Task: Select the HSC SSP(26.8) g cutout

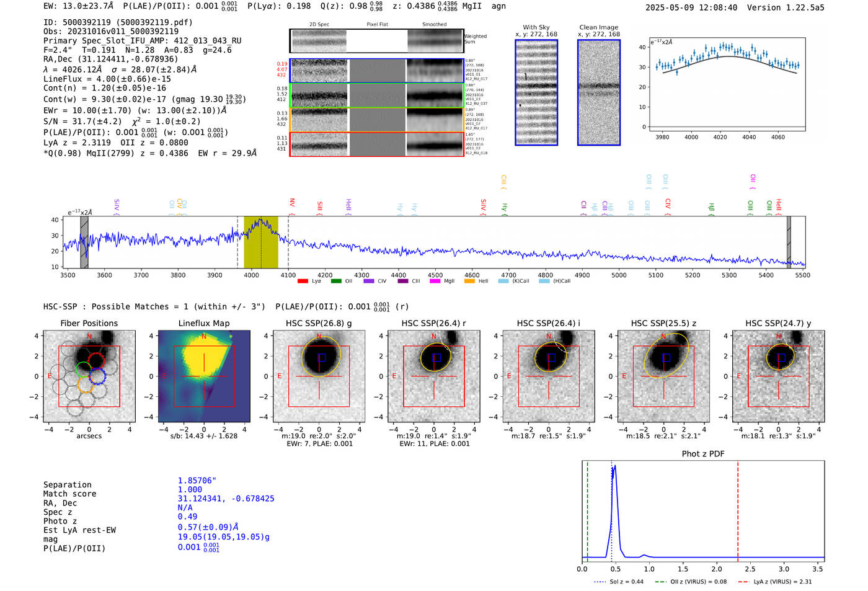Action: point(319,376)
